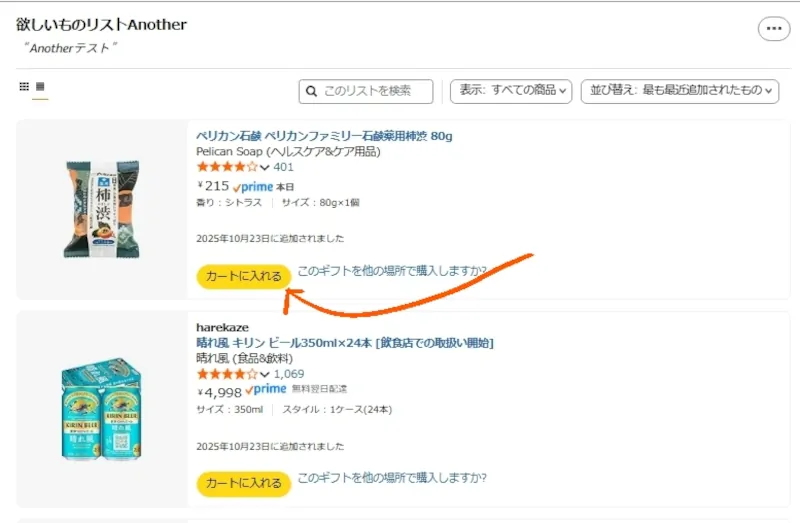Click the 1,069 reviews count link
The image size is (800, 523).
coord(289,374)
